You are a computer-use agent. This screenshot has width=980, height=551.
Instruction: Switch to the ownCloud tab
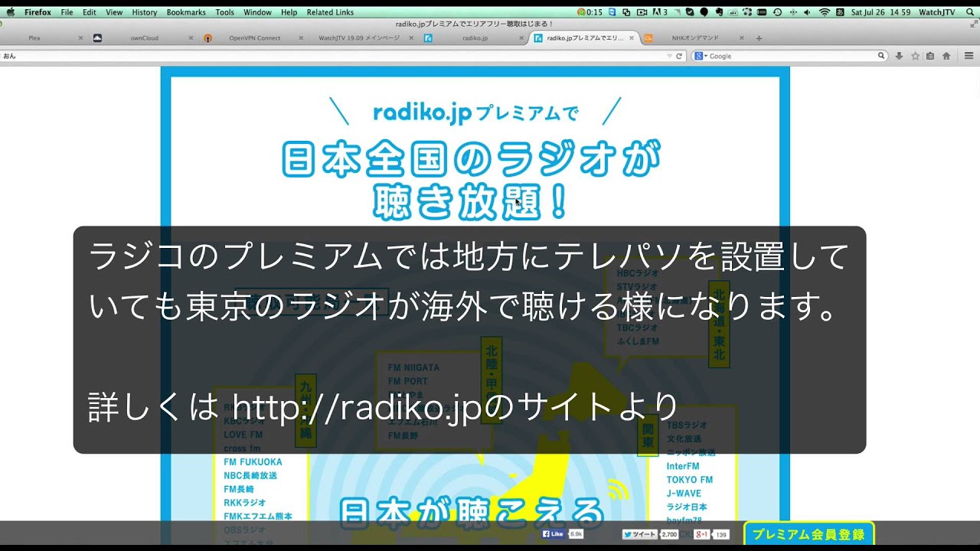[145, 37]
